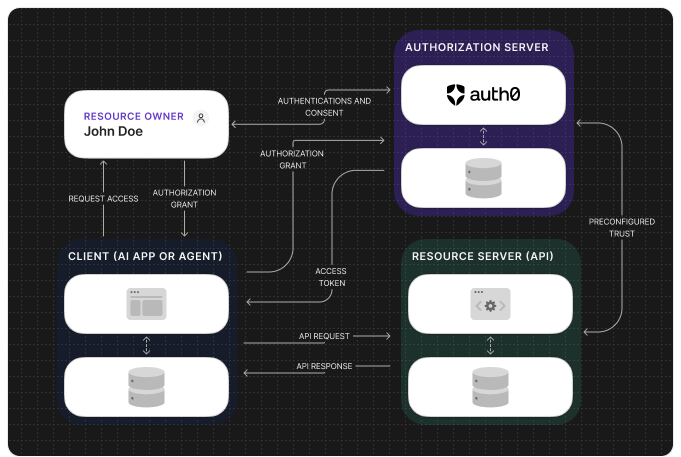The image size is (681, 457).
Task: Click AUTHORIZATION GRANT label near Authorization Server
Action: [292, 159]
